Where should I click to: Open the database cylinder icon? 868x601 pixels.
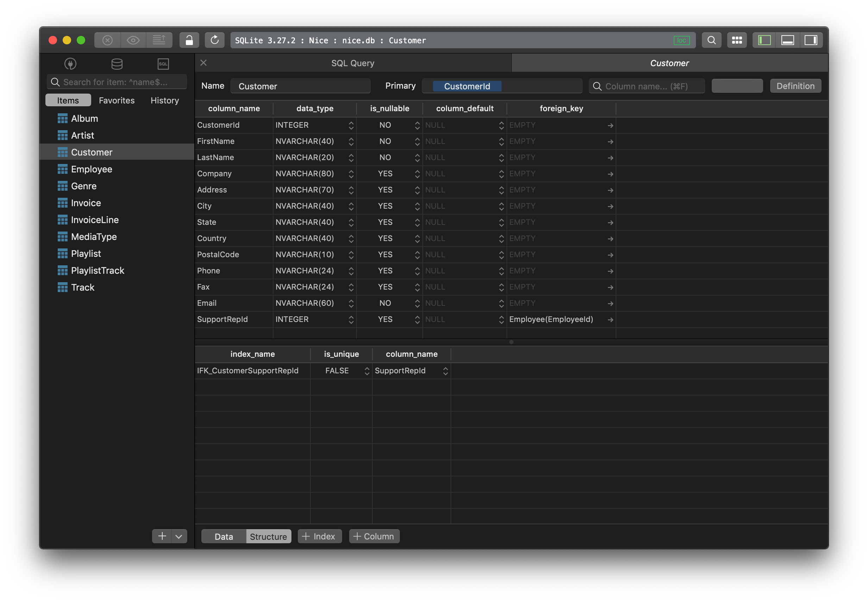point(117,64)
